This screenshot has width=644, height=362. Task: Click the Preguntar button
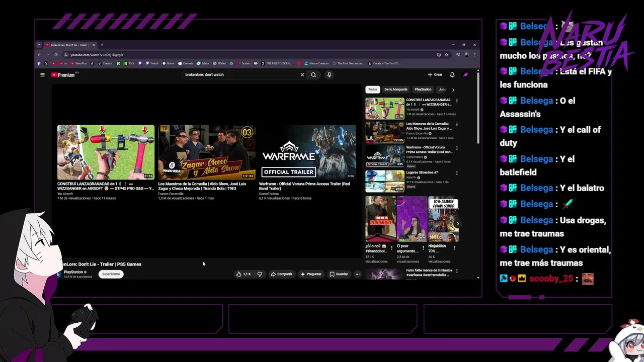point(311,274)
